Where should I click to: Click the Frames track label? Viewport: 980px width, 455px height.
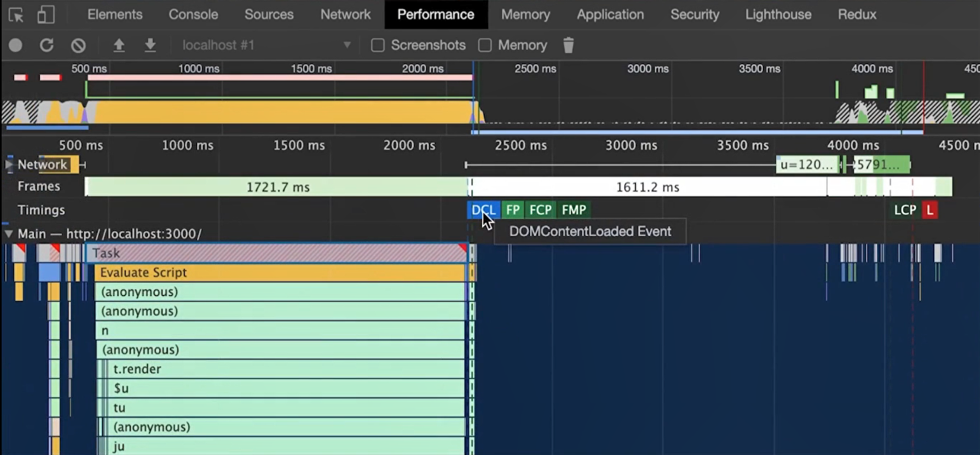39,186
